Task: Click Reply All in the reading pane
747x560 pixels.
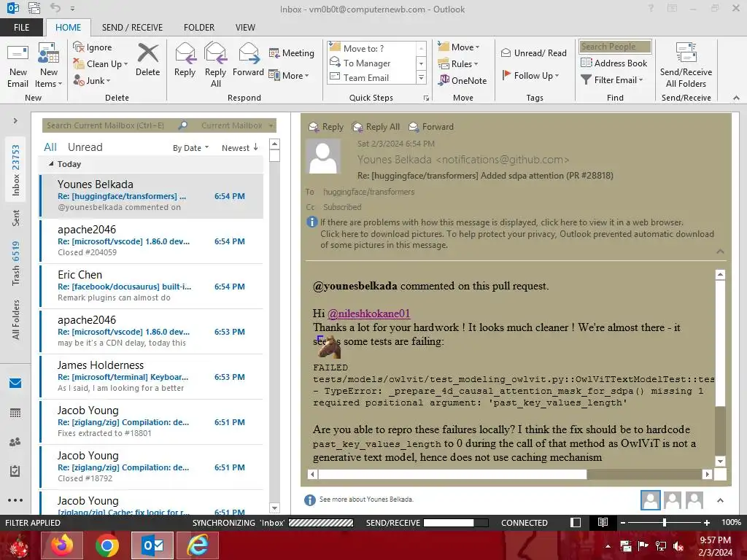Action: coord(376,127)
